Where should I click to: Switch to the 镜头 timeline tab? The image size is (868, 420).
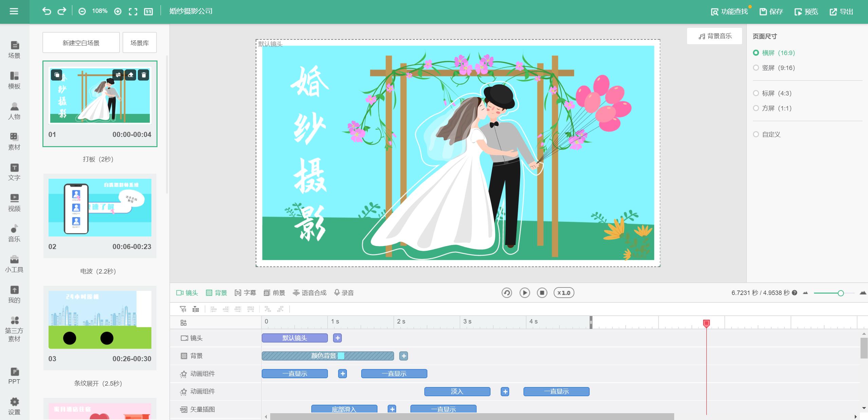tap(187, 293)
